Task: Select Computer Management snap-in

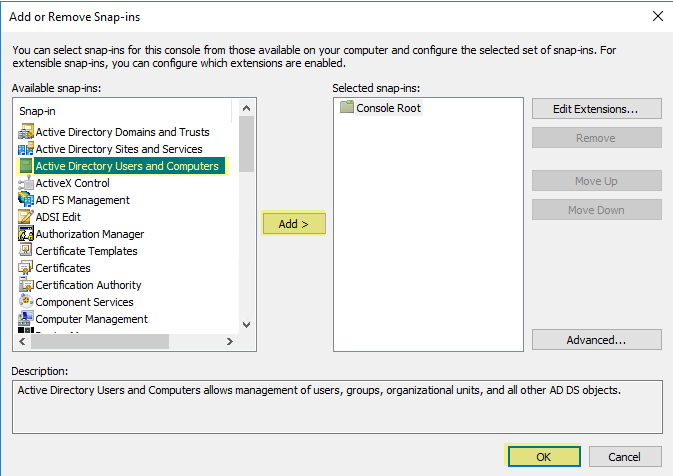Action: point(91,319)
